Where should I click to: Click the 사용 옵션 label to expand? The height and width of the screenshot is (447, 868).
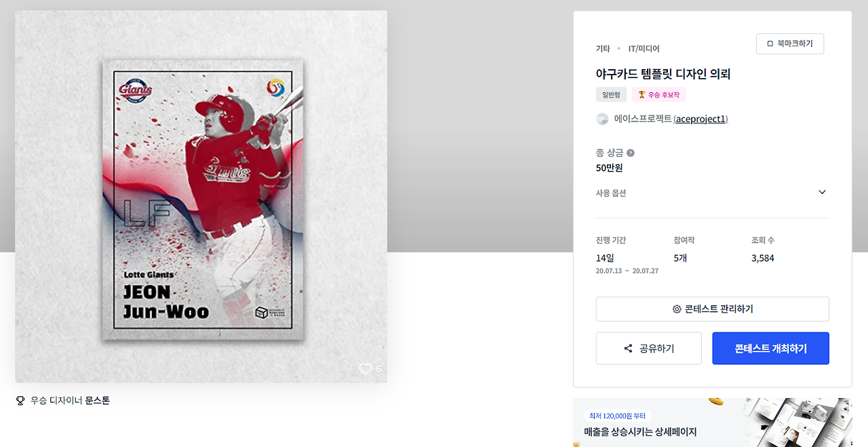tap(611, 193)
